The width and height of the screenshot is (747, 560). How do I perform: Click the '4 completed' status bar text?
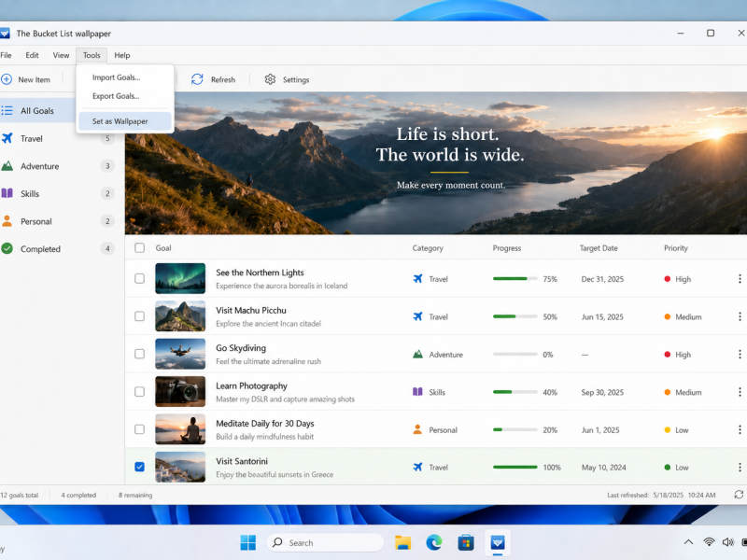78,496
